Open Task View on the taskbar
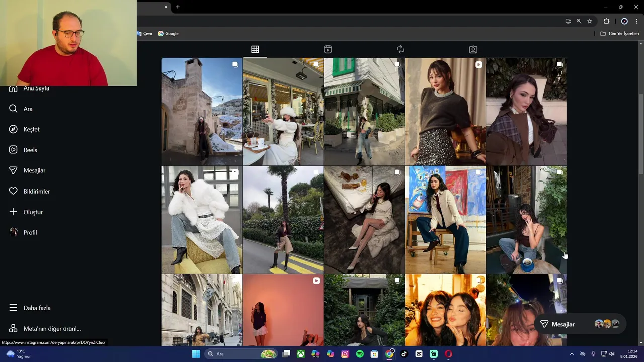This screenshot has height=362, width=644. [286, 354]
